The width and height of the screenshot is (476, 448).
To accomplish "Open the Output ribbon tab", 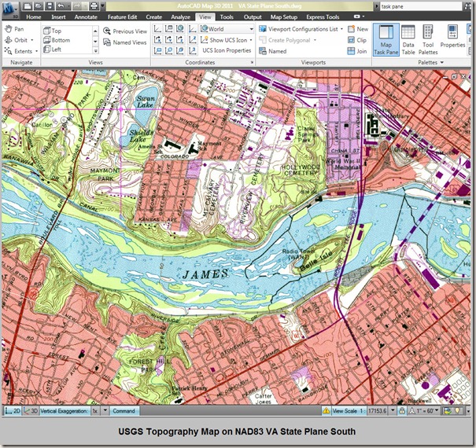I will [253, 17].
